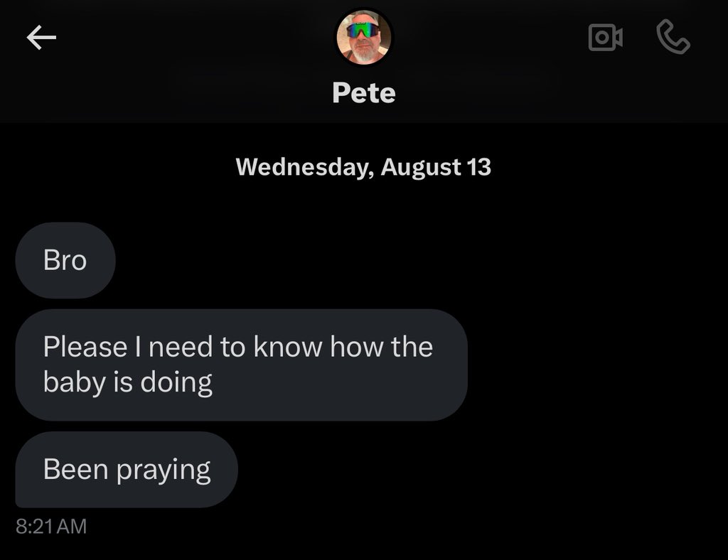Click the text "Bro" in the first message
The height and width of the screenshot is (560, 728).
[x=65, y=260]
